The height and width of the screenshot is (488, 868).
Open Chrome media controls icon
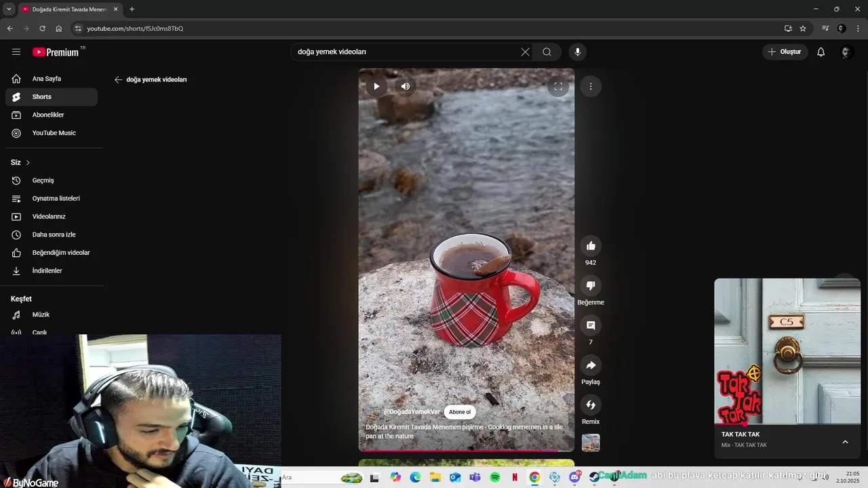[825, 28]
